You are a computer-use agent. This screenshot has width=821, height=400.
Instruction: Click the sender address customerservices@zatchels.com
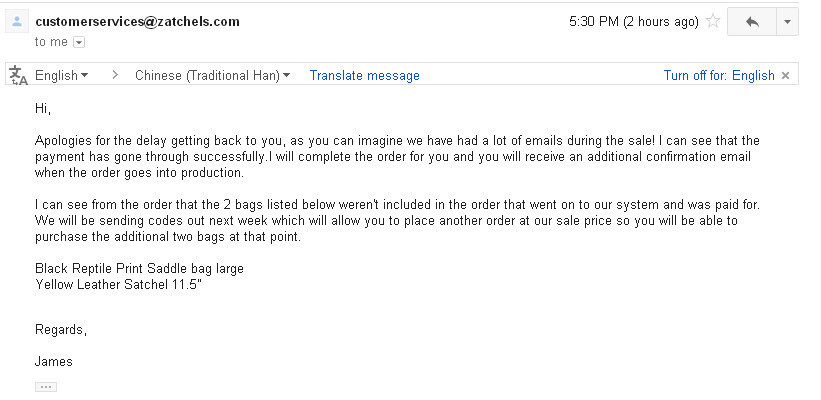pos(137,21)
